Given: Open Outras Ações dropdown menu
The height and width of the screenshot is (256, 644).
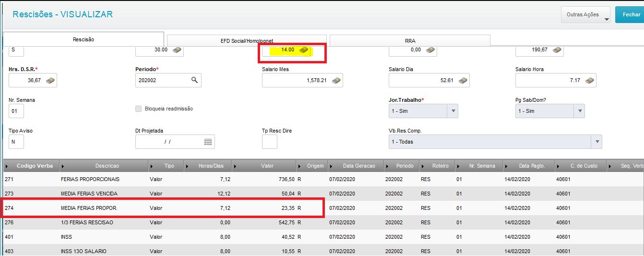Looking at the screenshot, I should (585, 15).
